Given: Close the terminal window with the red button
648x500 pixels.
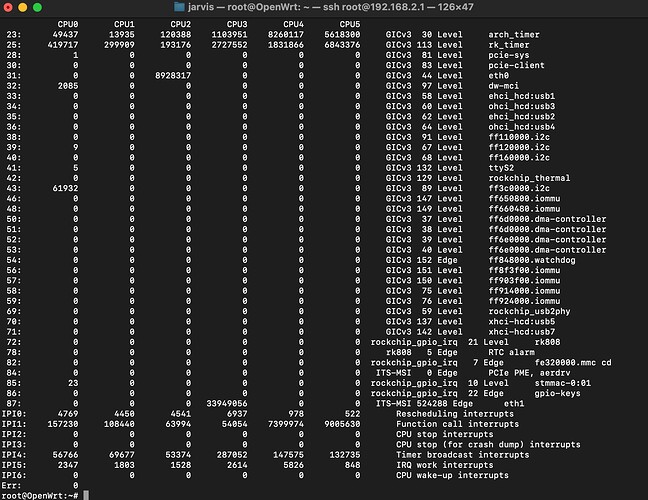Looking at the screenshot, I should click(x=8, y=7).
